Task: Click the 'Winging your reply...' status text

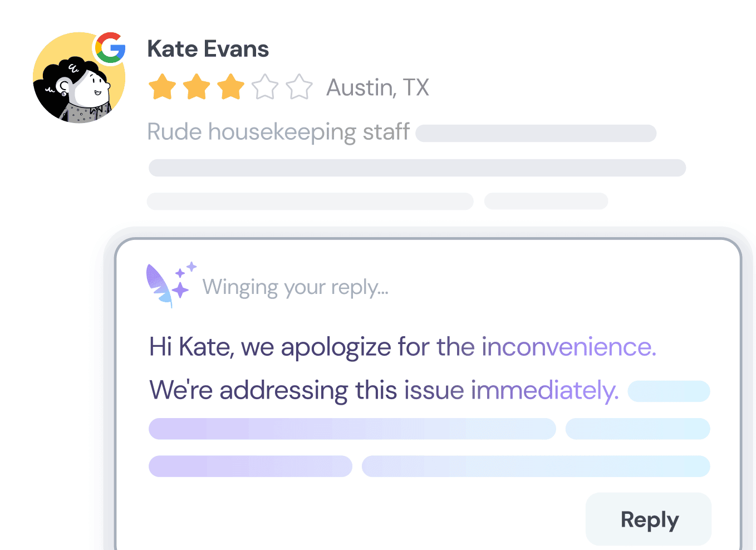Action: pos(295,287)
